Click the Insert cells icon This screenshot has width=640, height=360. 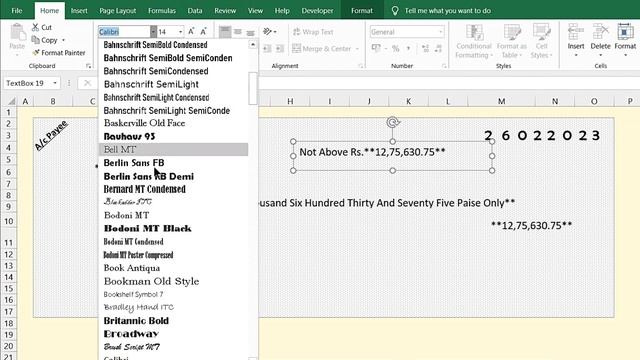tap(576, 40)
